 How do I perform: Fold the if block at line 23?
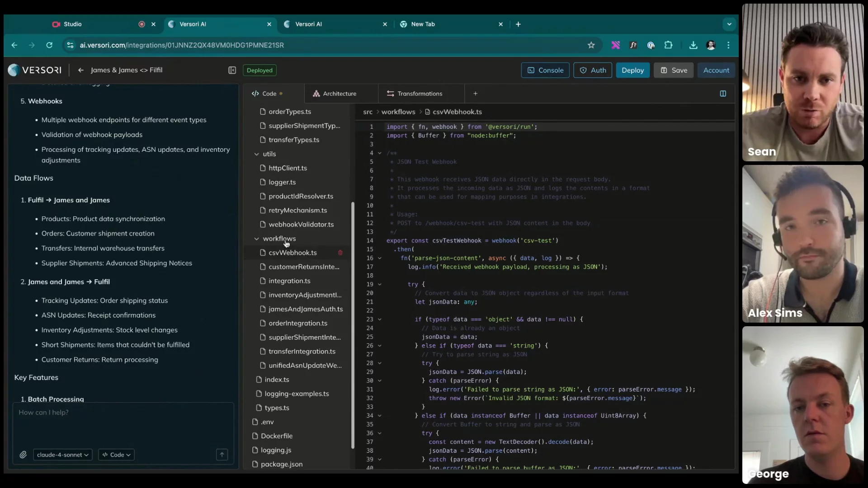click(x=379, y=319)
